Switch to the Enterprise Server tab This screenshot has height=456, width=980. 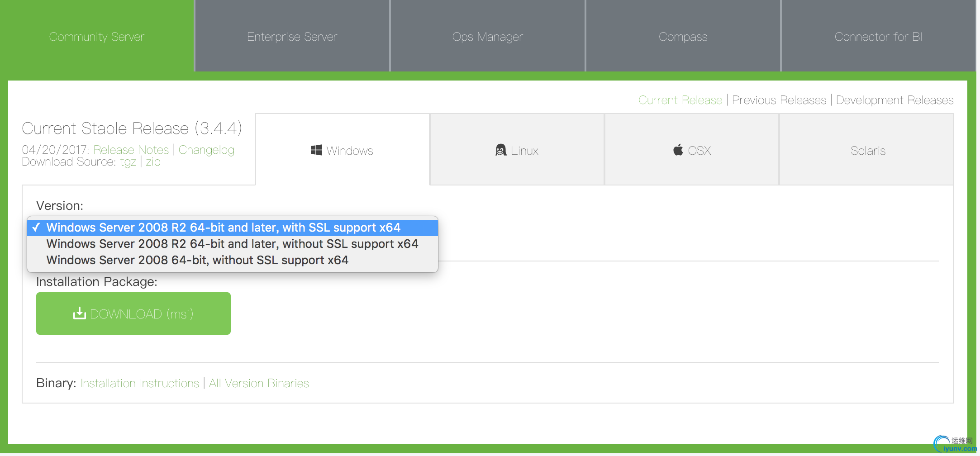(292, 36)
